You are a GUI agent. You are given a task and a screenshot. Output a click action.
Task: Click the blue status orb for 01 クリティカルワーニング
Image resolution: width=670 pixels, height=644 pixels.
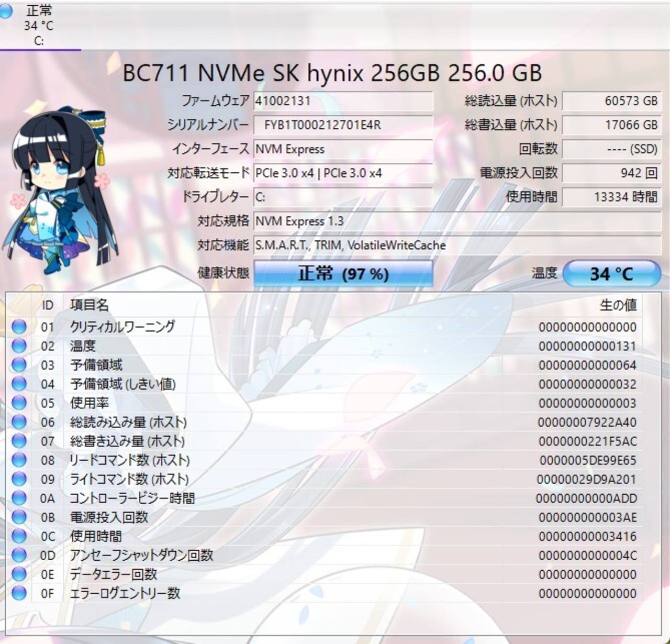[x=19, y=327]
